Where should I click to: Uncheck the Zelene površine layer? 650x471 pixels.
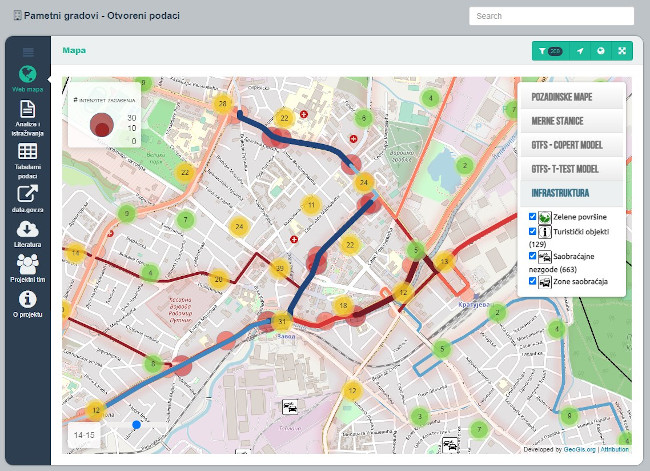[532, 216]
